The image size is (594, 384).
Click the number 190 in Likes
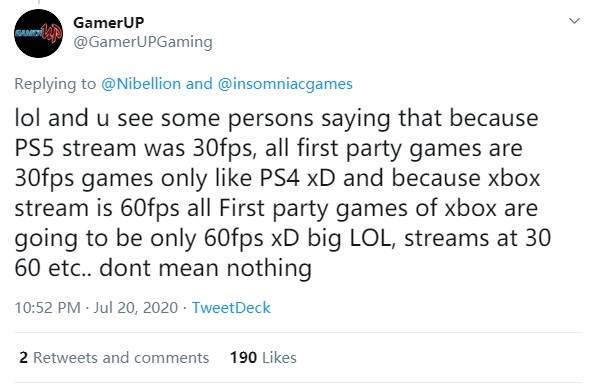(244, 357)
